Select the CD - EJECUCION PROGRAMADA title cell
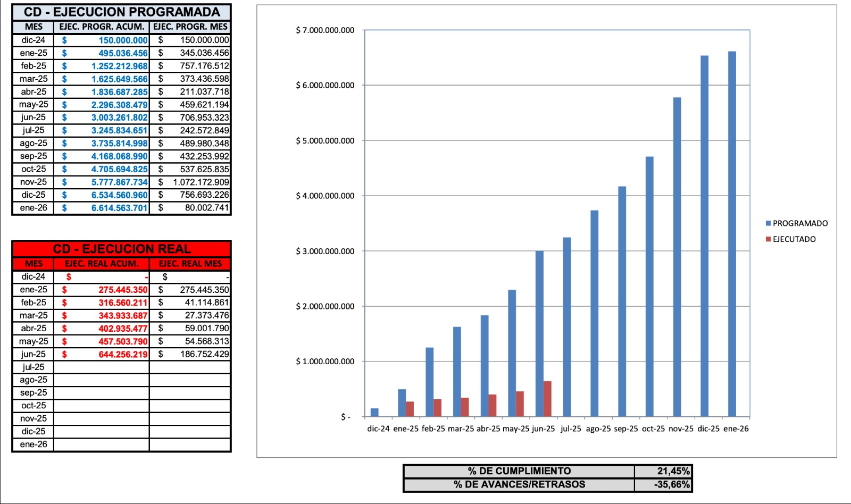Viewport: 851px width, 504px height. tap(122, 12)
